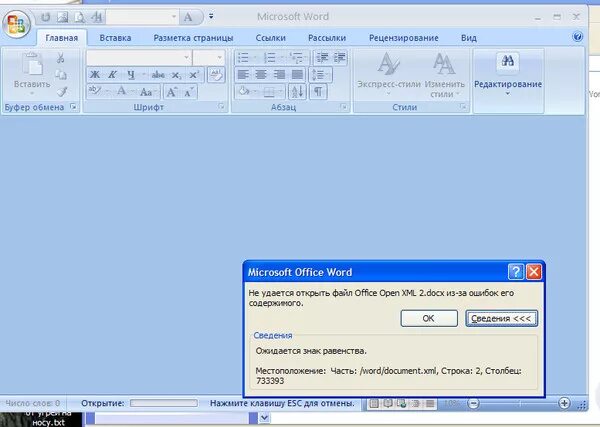The height and width of the screenshot is (427, 600).
Task: Open the Экспресс-стили gallery
Action: point(388,74)
